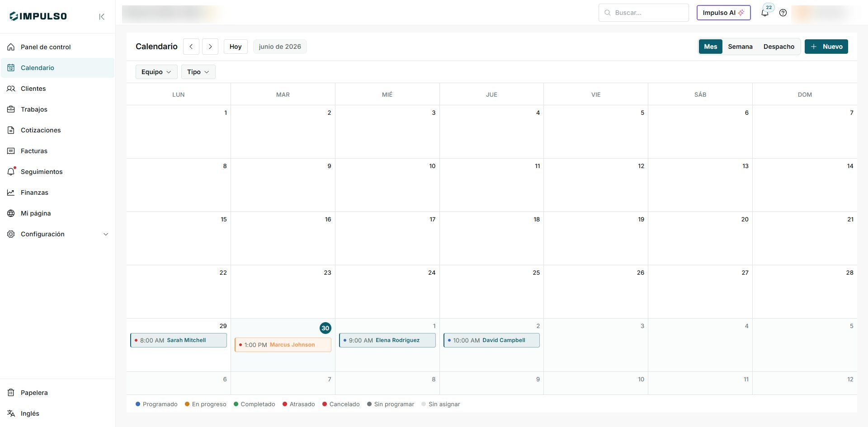This screenshot has width=868, height=427.
Task: Click the Trabajos briefcase icon
Action: coord(11,109)
